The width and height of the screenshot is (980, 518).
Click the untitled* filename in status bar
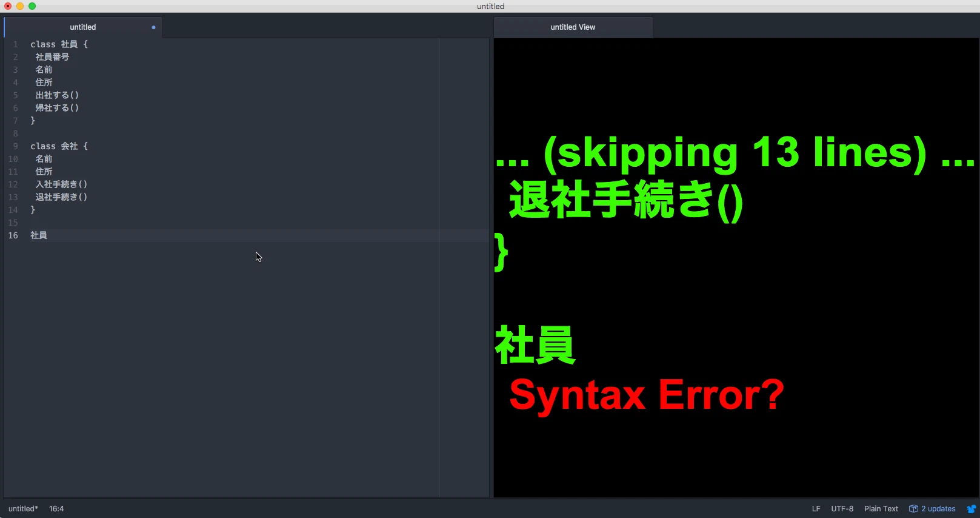[23, 509]
